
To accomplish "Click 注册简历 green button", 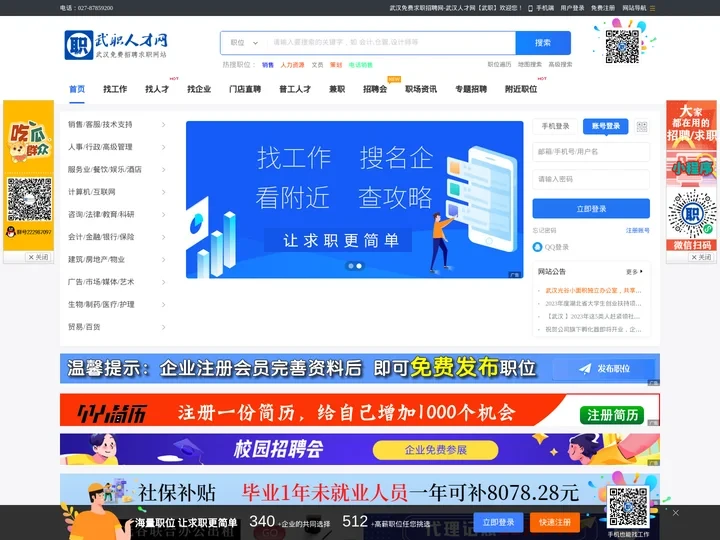I will coord(612,415).
